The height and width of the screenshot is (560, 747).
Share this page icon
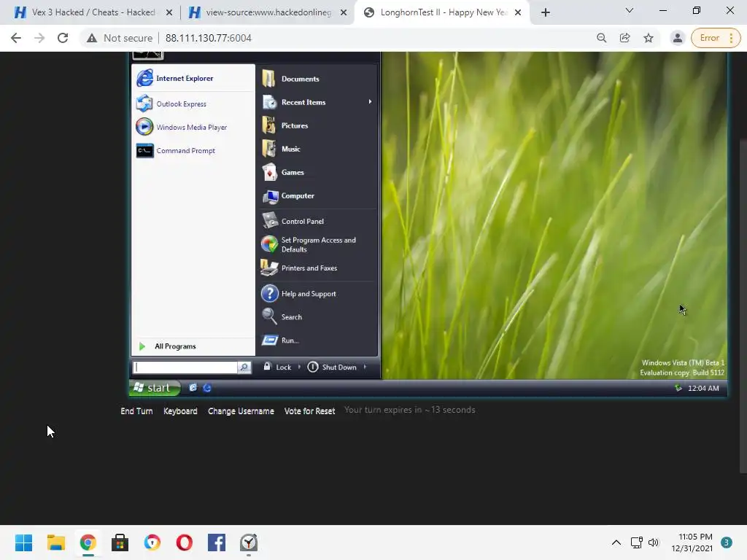tap(625, 38)
